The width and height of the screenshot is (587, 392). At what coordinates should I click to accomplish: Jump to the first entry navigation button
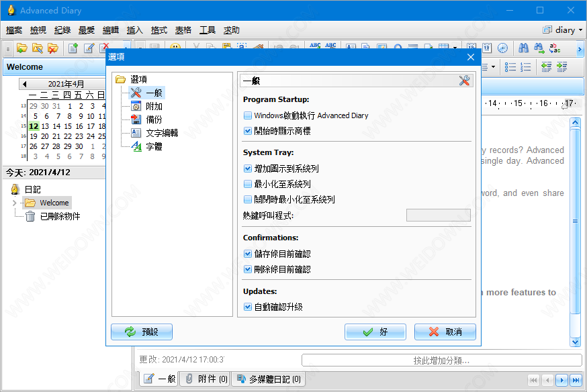pyautogui.click(x=533, y=380)
